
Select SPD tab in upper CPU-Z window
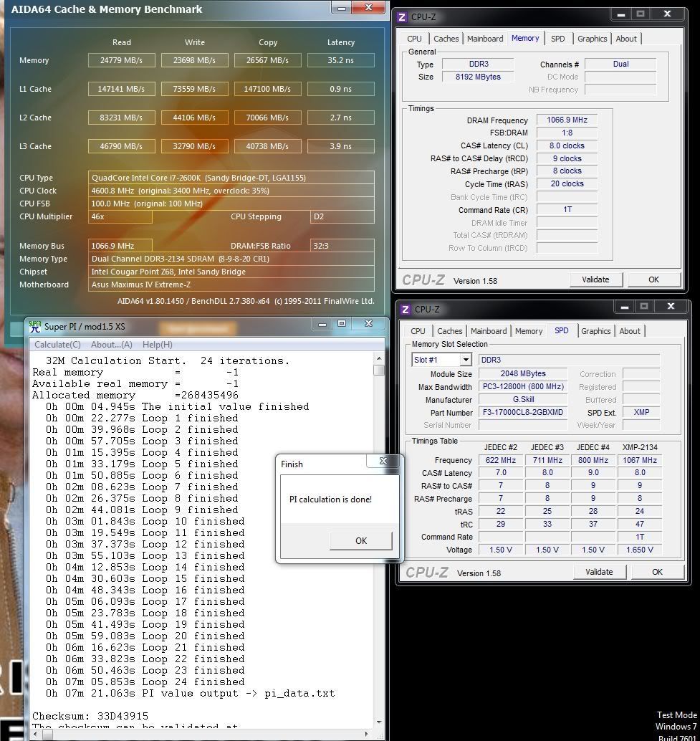[558, 39]
